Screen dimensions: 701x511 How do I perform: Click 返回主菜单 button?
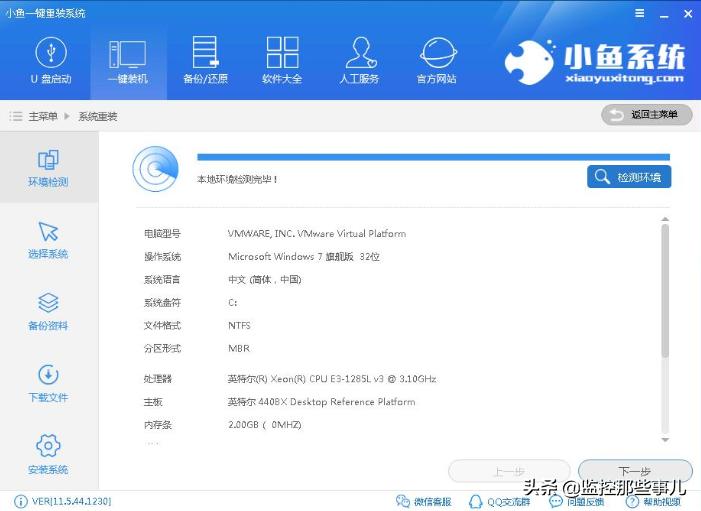click(x=646, y=115)
